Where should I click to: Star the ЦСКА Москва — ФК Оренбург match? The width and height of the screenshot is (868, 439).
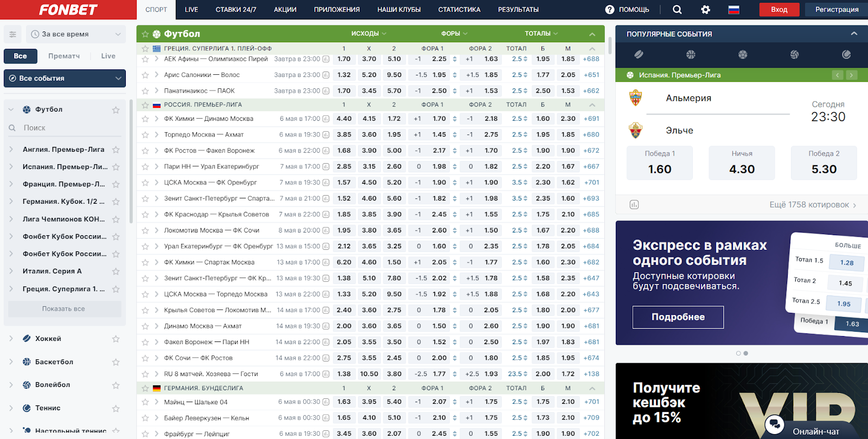(145, 183)
